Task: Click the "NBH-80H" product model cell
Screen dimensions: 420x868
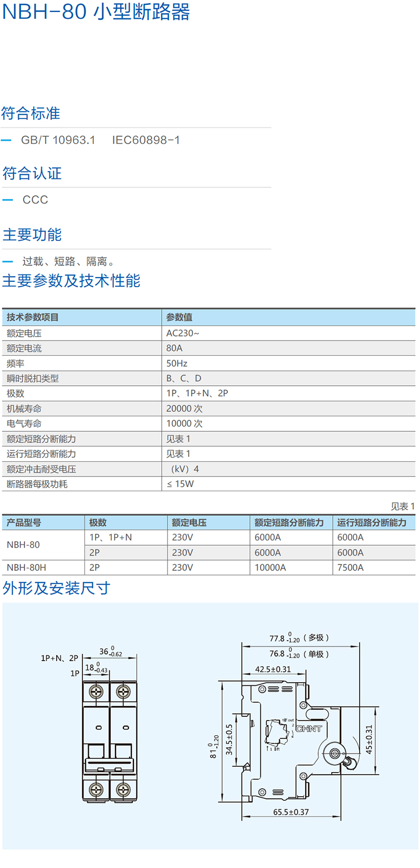Action: (x=26, y=567)
